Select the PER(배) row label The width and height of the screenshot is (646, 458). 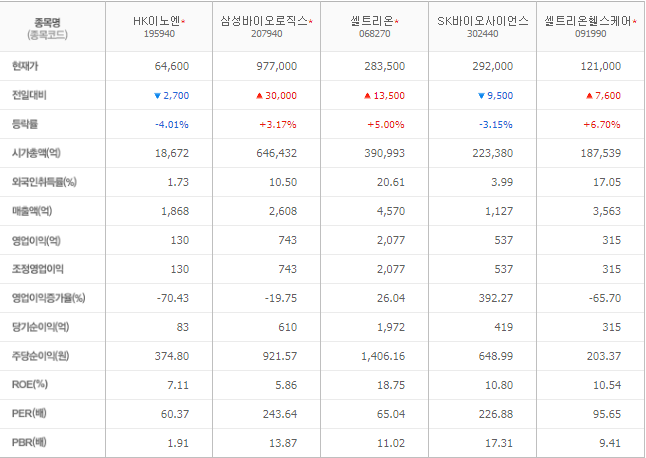29,414
